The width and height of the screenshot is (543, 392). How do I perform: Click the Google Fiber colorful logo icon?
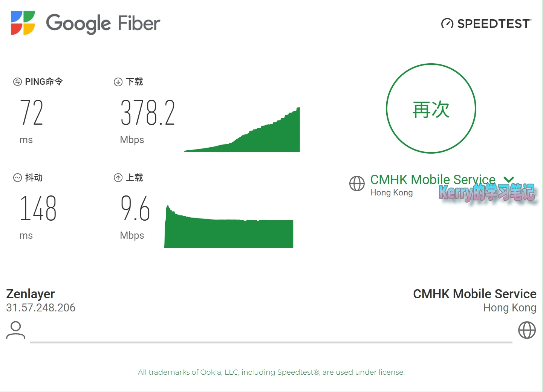(x=23, y=23)
